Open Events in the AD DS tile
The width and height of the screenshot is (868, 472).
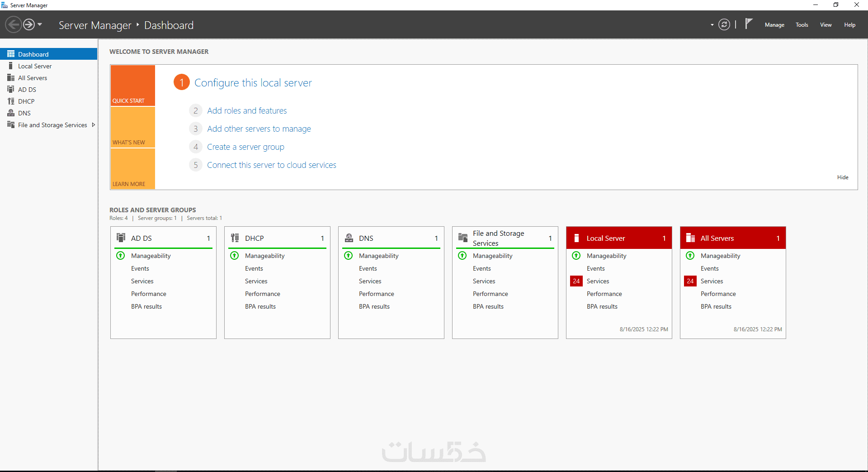click(140, 268)
